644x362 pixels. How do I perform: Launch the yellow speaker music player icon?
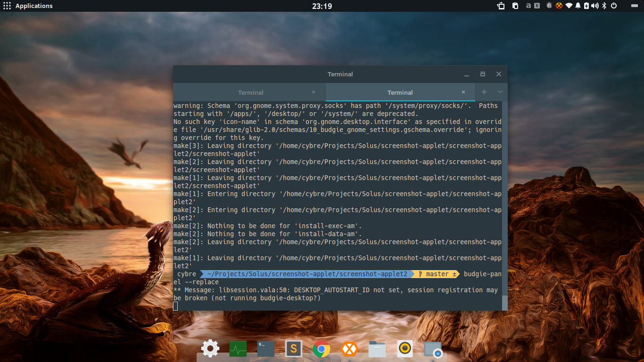tap(405, 349)
